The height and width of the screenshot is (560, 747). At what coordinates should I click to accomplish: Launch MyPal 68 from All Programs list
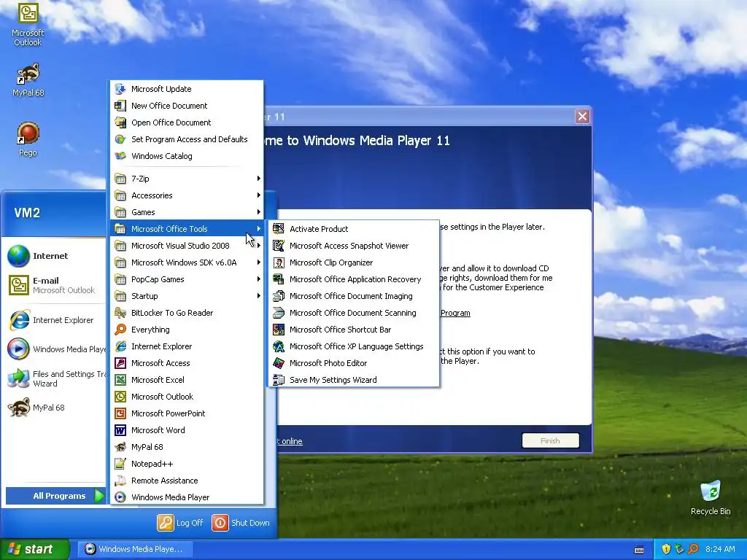[x=187, y=447]
